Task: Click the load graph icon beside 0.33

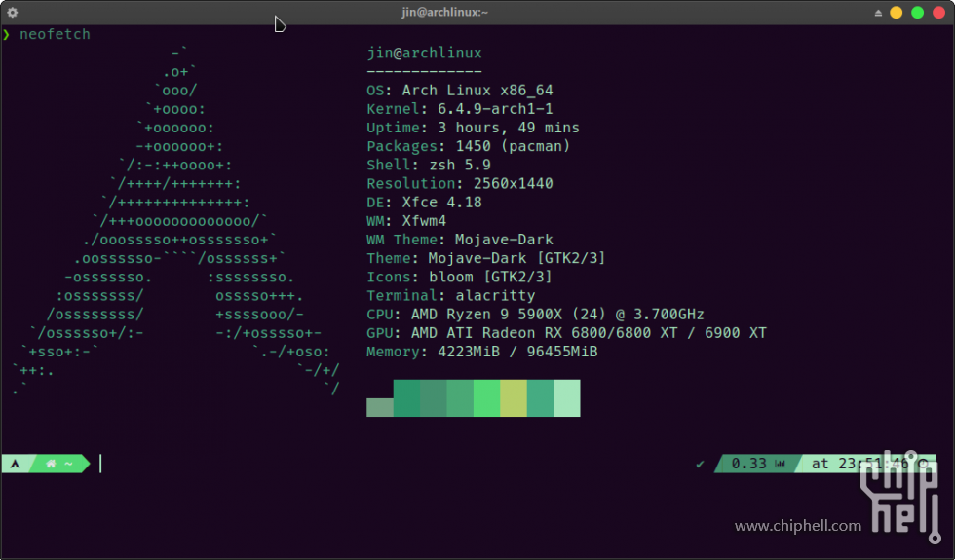Action: tap(781, 464)
